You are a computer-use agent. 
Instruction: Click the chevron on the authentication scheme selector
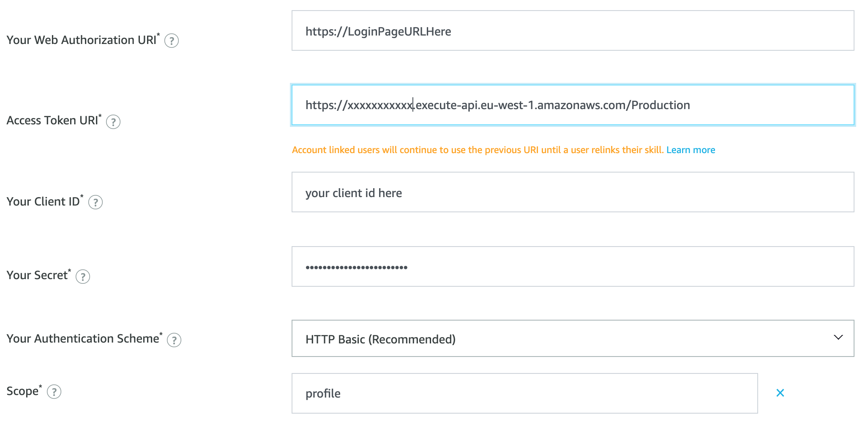(838, 338)
